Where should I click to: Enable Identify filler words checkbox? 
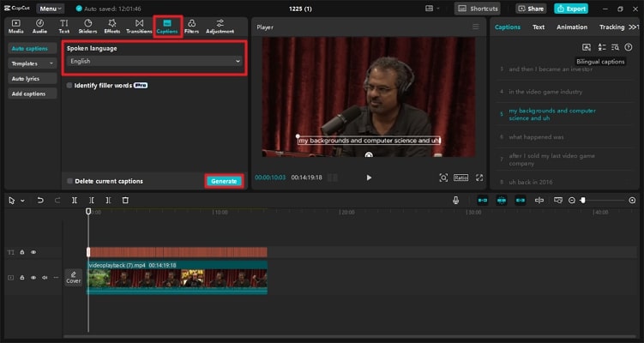(x=69, y=86)
